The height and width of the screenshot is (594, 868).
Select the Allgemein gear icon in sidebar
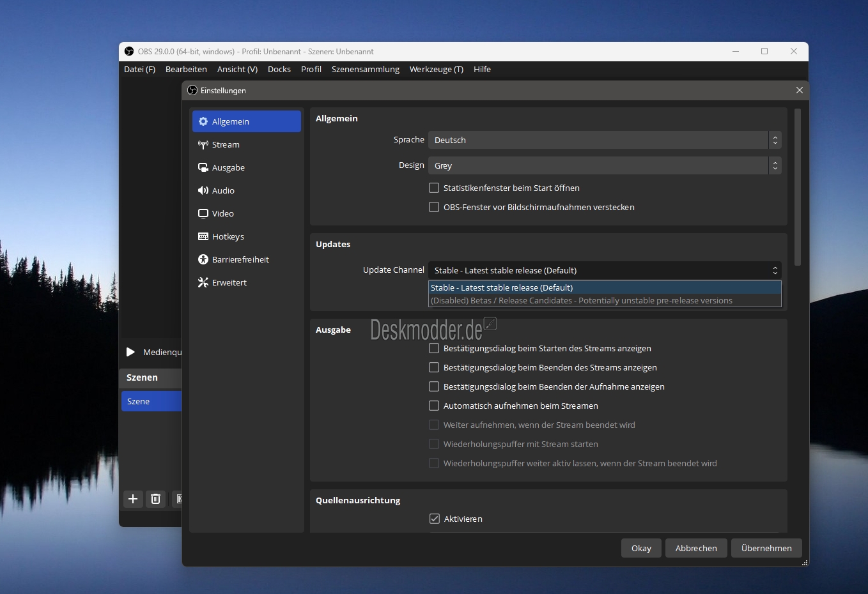pyautogui.click(x=203, y=121)
